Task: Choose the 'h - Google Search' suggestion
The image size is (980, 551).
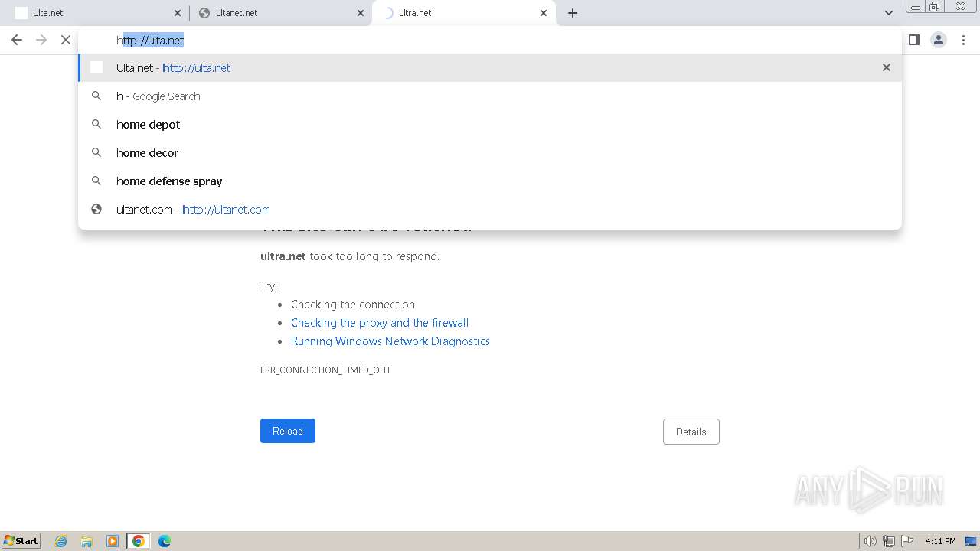Action: 490,96
